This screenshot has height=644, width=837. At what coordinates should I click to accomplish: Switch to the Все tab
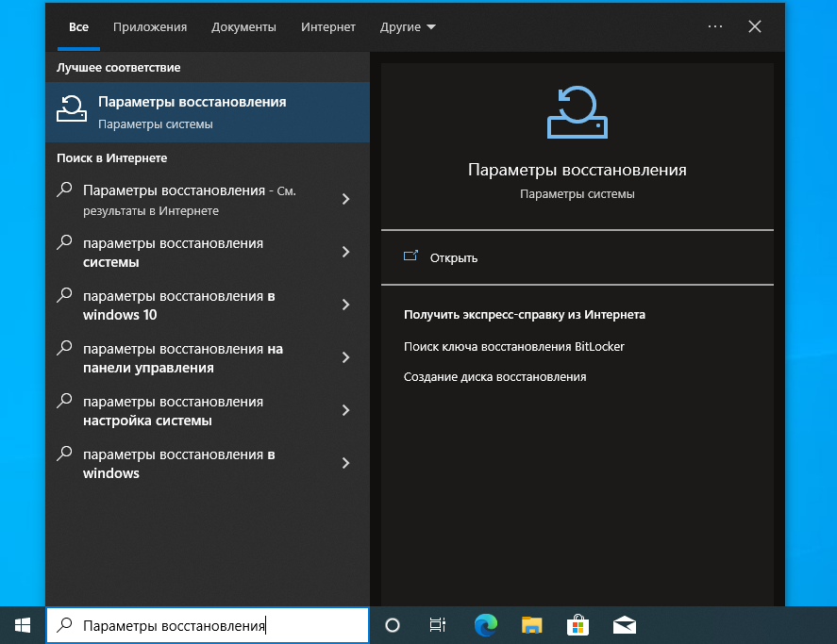(78, 27)
